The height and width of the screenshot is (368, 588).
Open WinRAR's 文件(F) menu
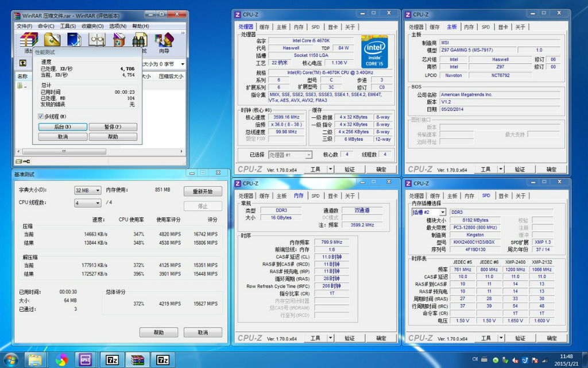24,26
